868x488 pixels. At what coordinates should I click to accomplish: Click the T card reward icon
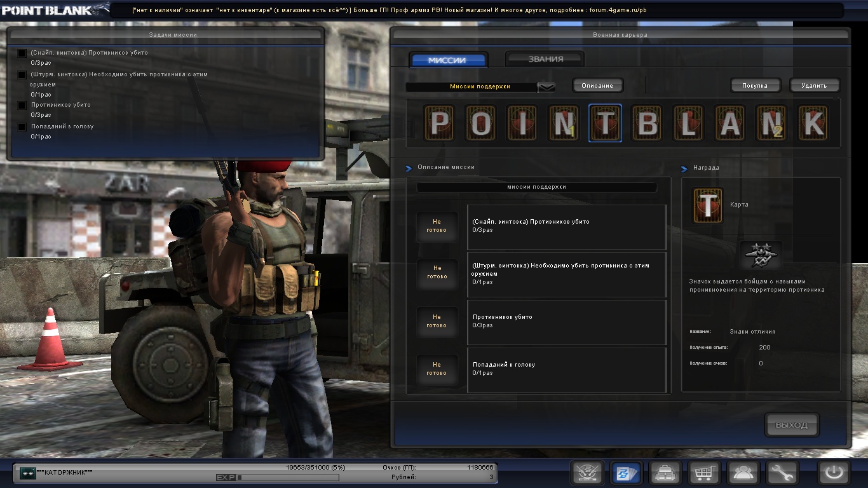707,206
